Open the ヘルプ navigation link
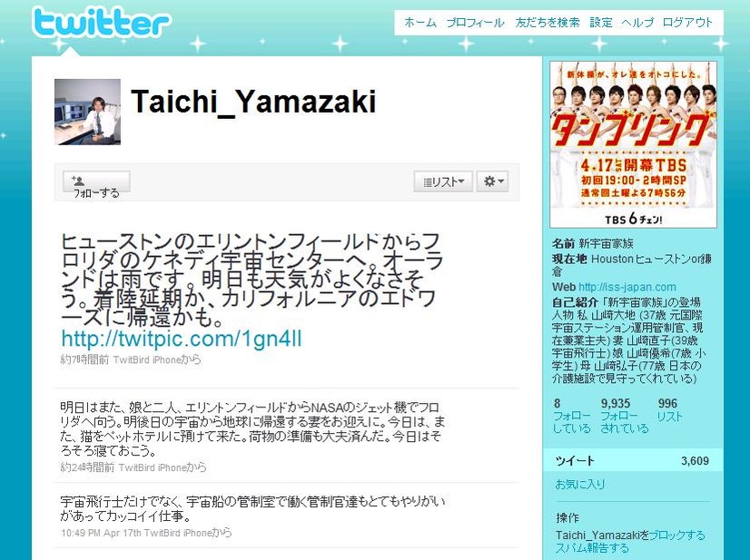The height and width of the screenshot is (560, 750). coord(637,23)
